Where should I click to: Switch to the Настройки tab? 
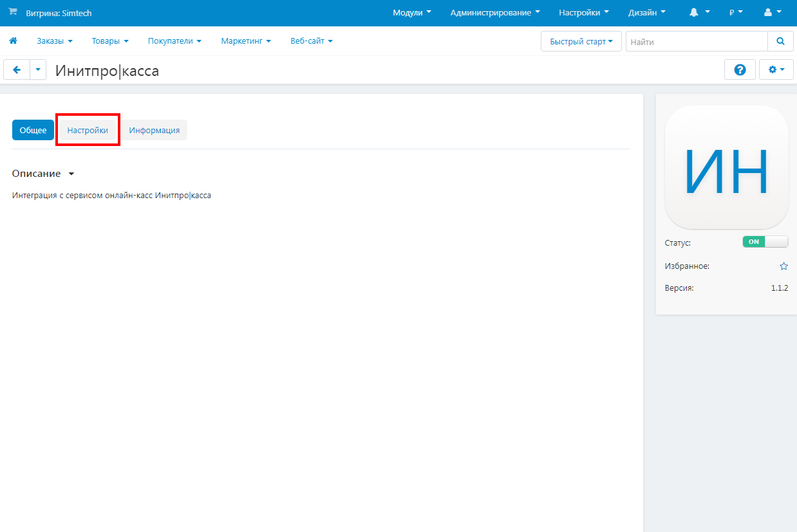point(88,130)
